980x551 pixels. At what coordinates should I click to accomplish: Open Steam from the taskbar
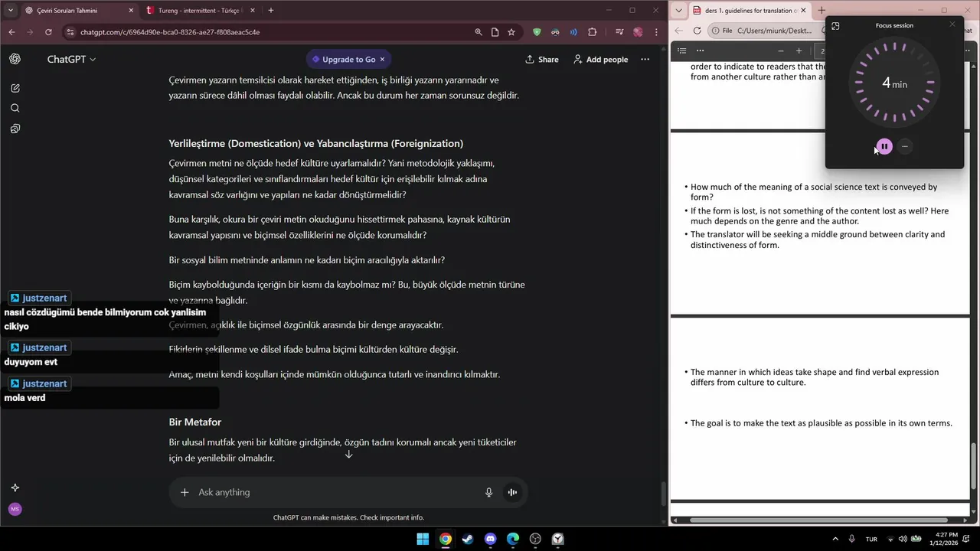(x=468, y=539)
